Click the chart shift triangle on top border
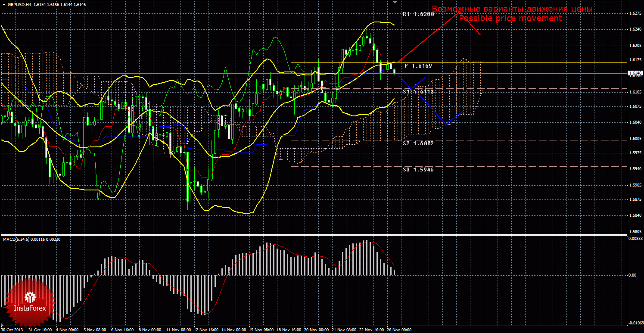 click(x=395, y=2)
